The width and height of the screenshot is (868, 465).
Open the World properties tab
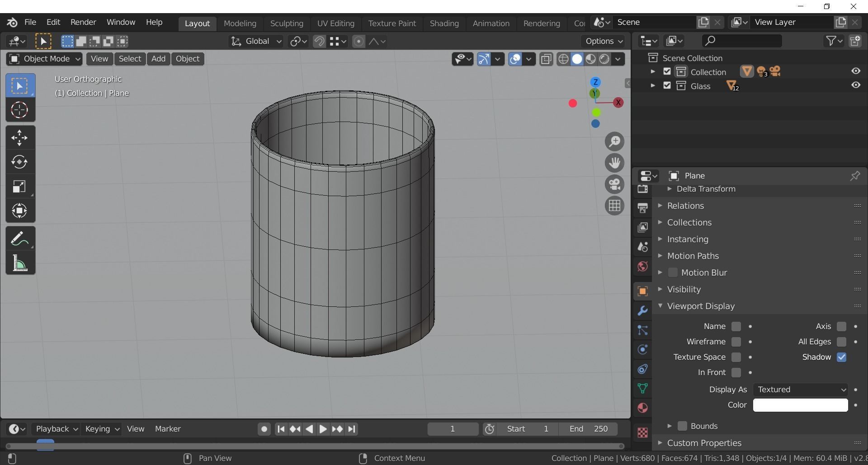click(x=642, y=266)
